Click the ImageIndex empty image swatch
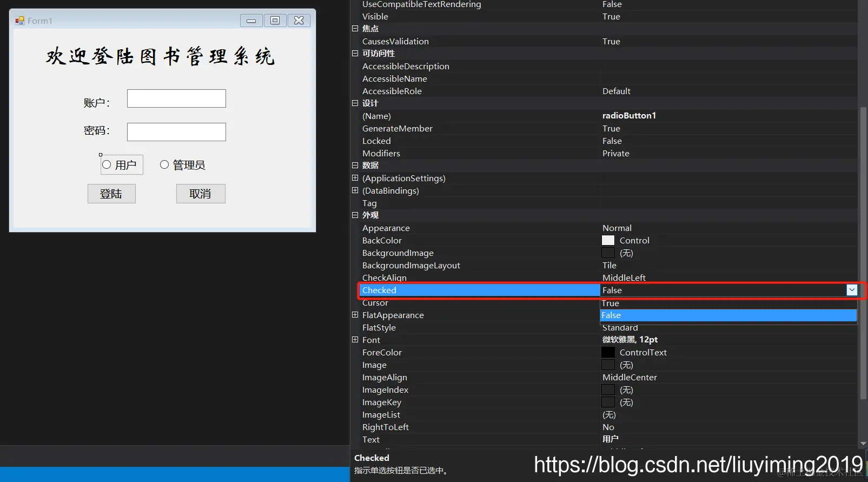868x482 pixels. pyautogui.click(x=608, y=389)
